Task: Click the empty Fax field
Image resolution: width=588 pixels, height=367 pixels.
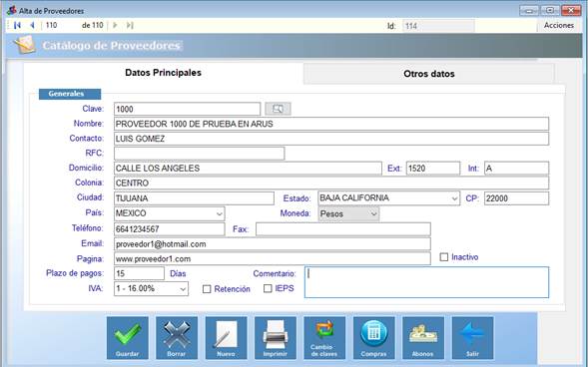Action: [343, 229]
